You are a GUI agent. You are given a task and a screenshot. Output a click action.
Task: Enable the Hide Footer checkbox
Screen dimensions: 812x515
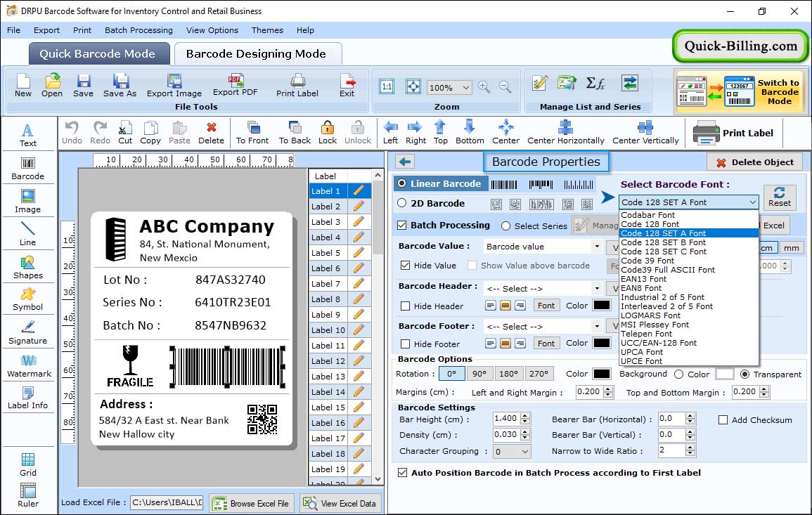coord(406,344)
